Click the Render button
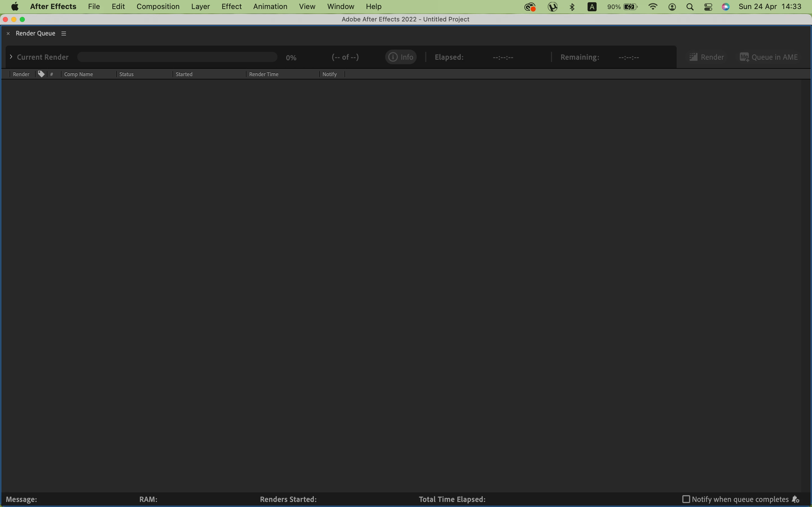Viewport: 812px width, 507px height. pyautogui.click(x=706, y=57)
